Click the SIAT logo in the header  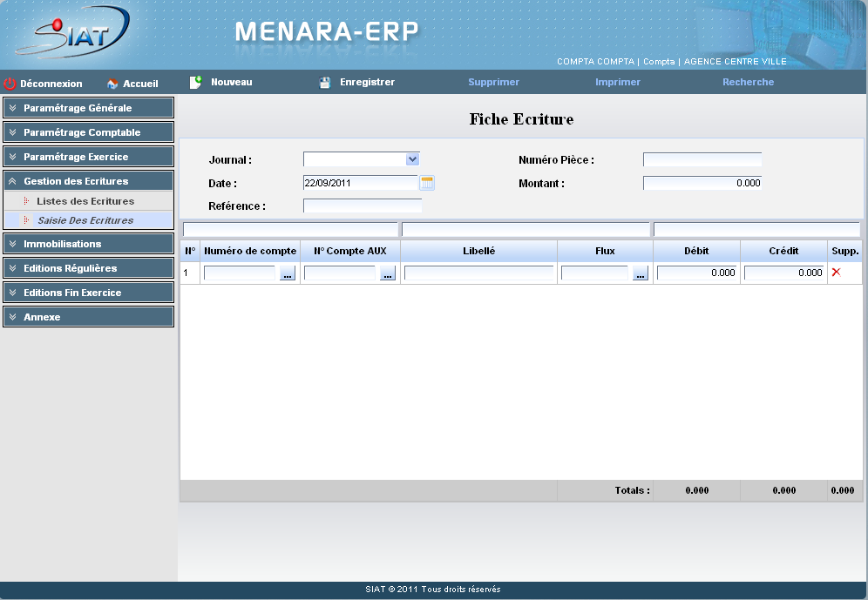[72, 33]
